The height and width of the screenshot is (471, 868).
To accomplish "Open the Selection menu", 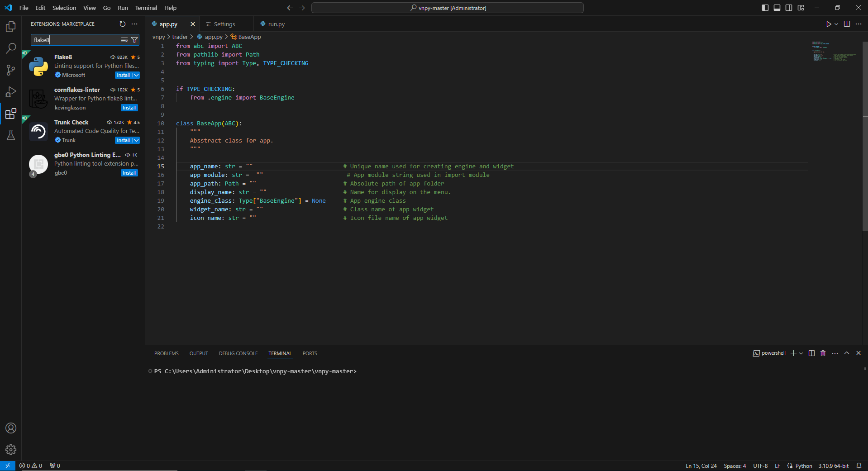I will (64, 8).
